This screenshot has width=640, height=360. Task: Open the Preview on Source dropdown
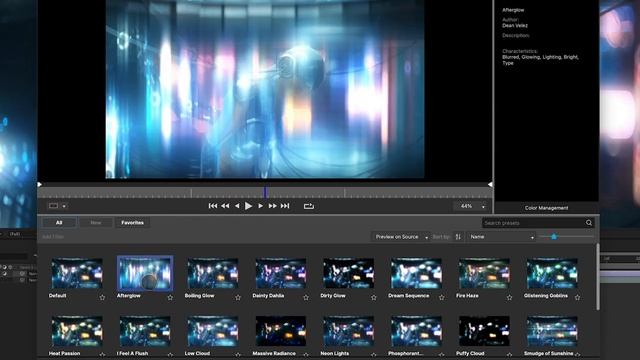pyautogui.click(x=401, y=237)
